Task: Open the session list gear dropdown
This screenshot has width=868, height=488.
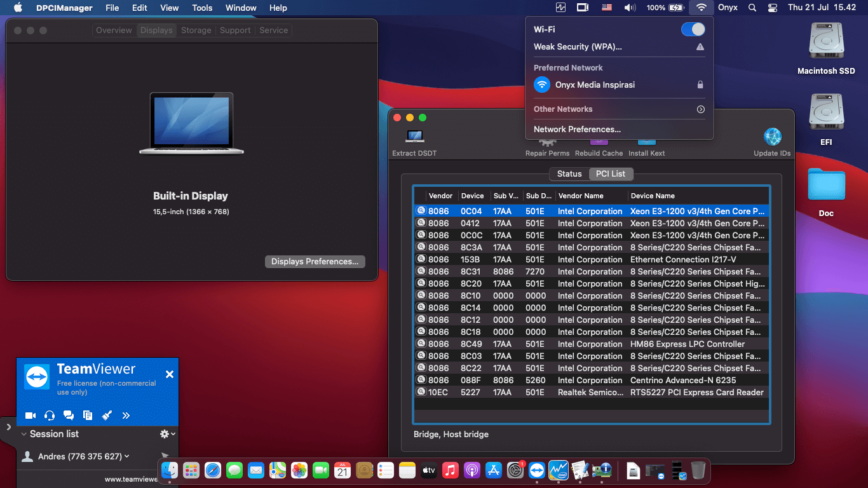Action: point(167,434)
